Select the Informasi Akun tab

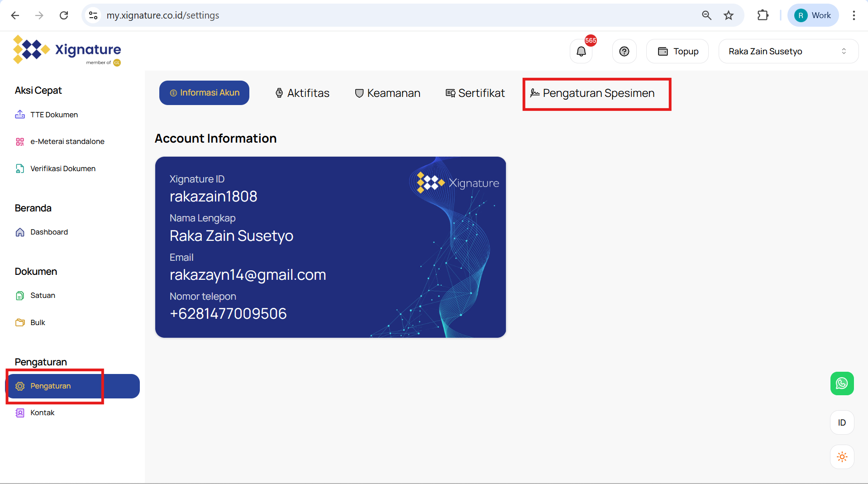(204, 93)
